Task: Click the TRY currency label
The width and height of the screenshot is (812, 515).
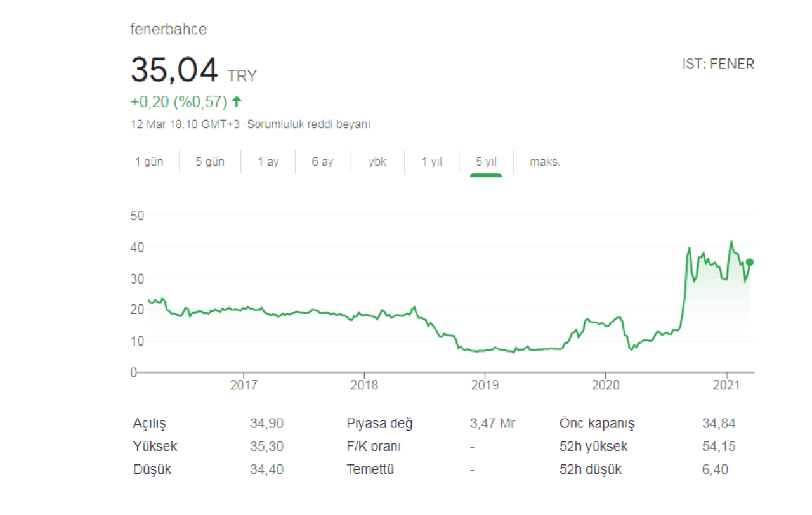Action: (x=242, y=76)
